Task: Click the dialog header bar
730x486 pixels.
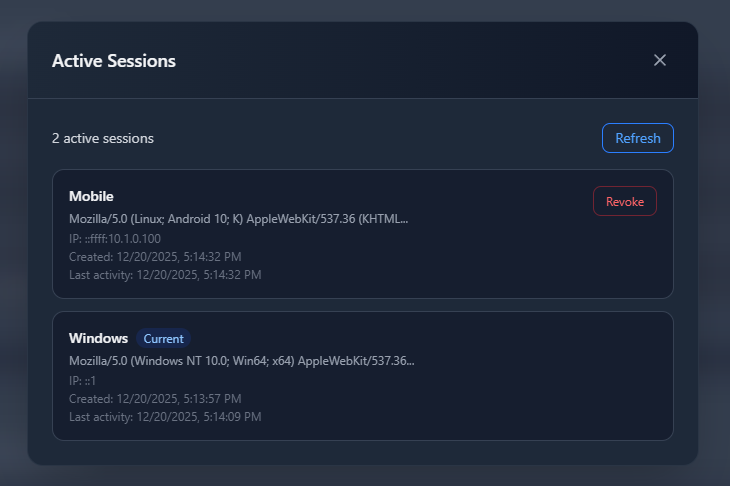Action: (x=400, y=60)
